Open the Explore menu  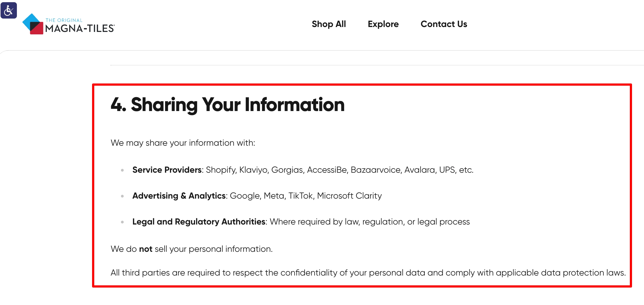[383, 24]
